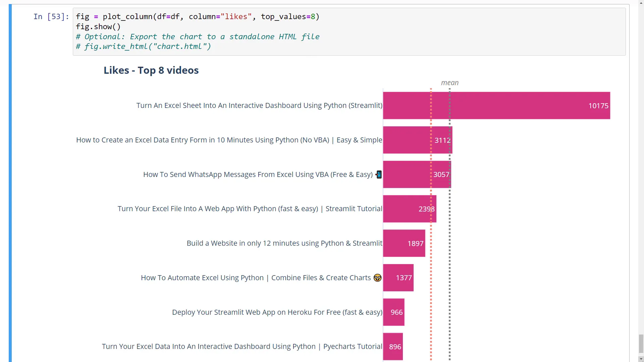Image resolution: width=644 pixels, height=362 pixels.
Task: Click the scroll-up arrow at top right
Action: [x=640, y=3]
